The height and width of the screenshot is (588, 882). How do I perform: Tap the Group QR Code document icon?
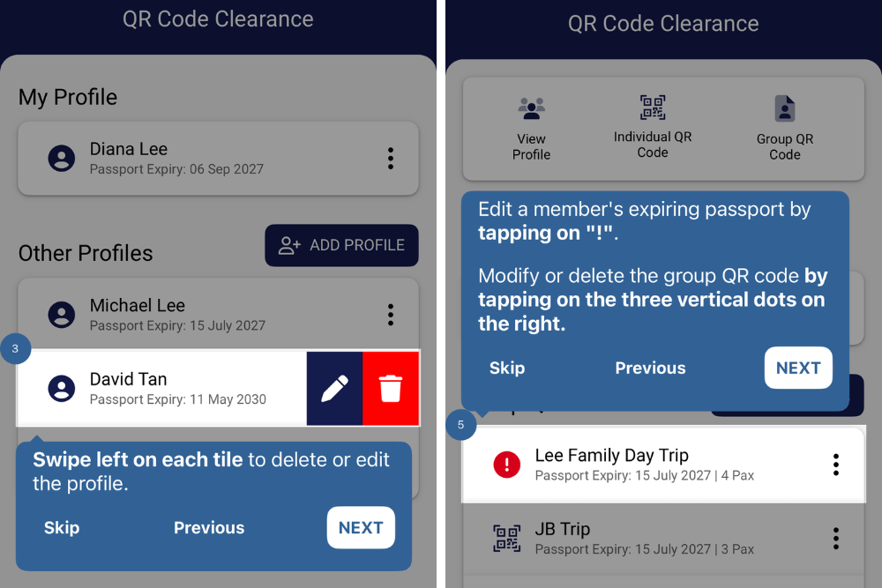click(784, 108)
